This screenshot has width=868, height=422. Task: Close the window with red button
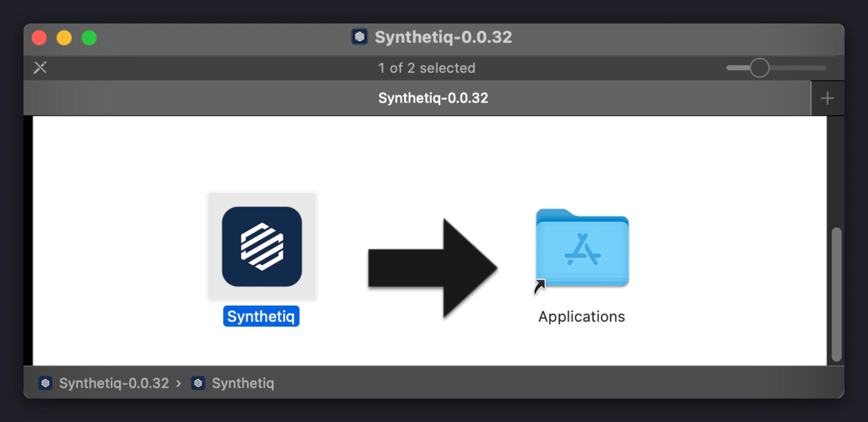point(39,38)
